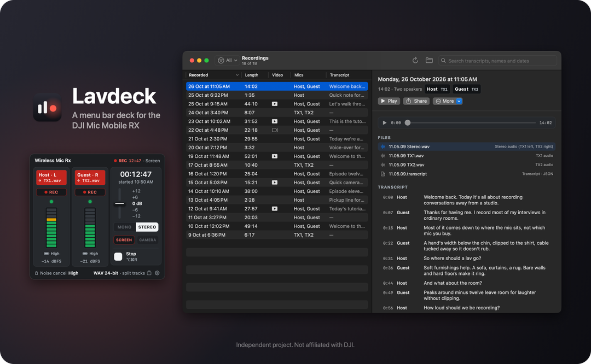Viewport: 591px width, 364px height.
Task: Toggle Noise cancel High setting
Action: (x=56, y=273)
